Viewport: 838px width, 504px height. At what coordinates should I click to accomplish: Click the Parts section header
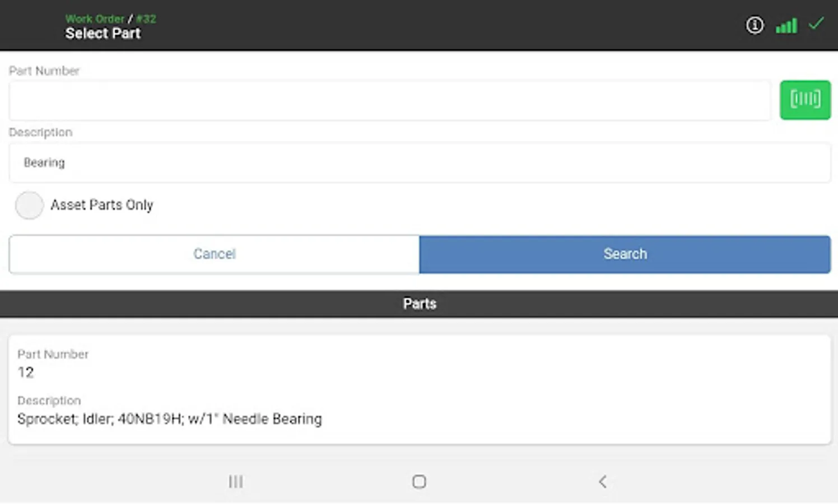pyautogui.click(x=419, y=304)
